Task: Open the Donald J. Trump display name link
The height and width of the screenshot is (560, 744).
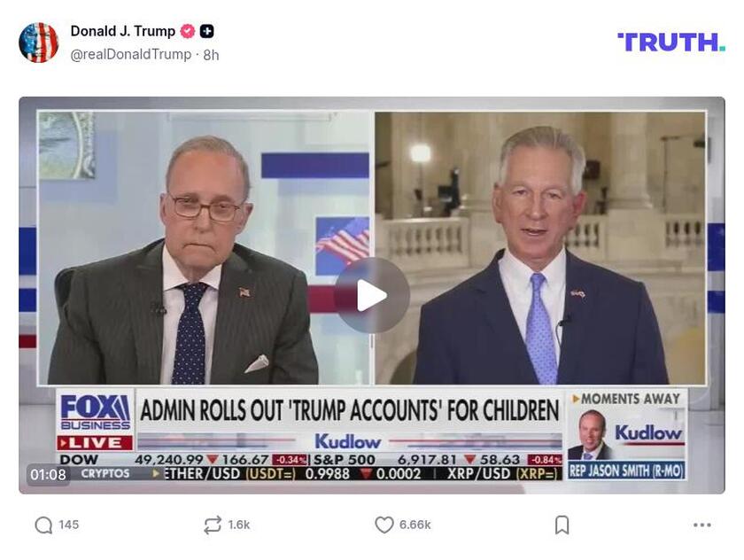Action: click(x=123, y=31)
